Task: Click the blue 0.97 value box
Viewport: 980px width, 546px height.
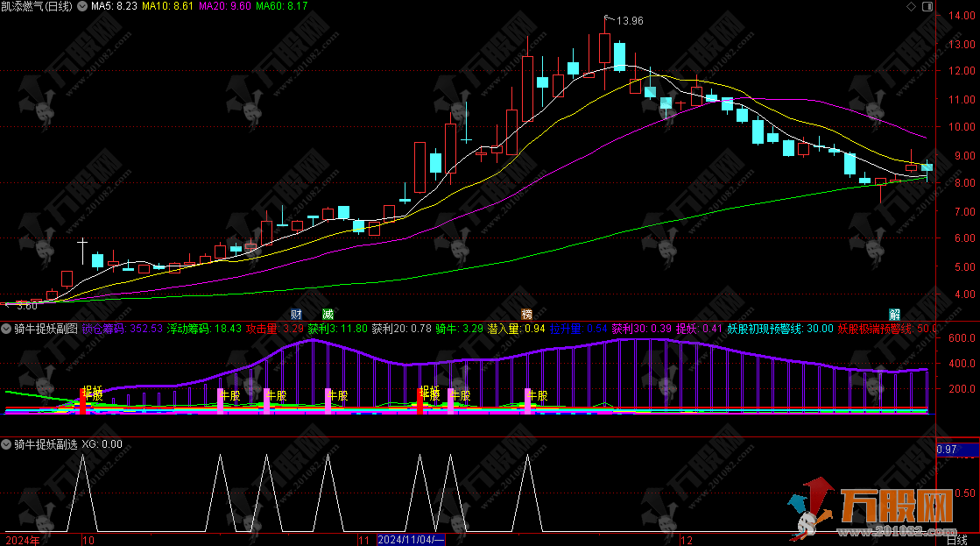Action: click(957, 449)
